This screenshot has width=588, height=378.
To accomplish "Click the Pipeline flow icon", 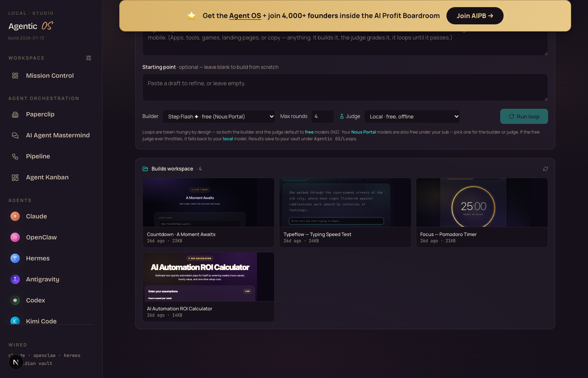I will click(15, 156).
